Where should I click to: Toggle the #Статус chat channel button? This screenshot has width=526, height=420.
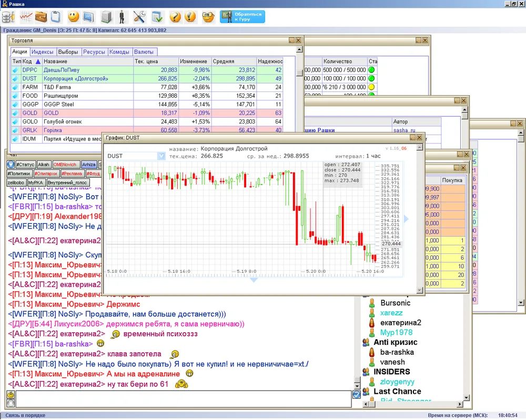[25, 165]
